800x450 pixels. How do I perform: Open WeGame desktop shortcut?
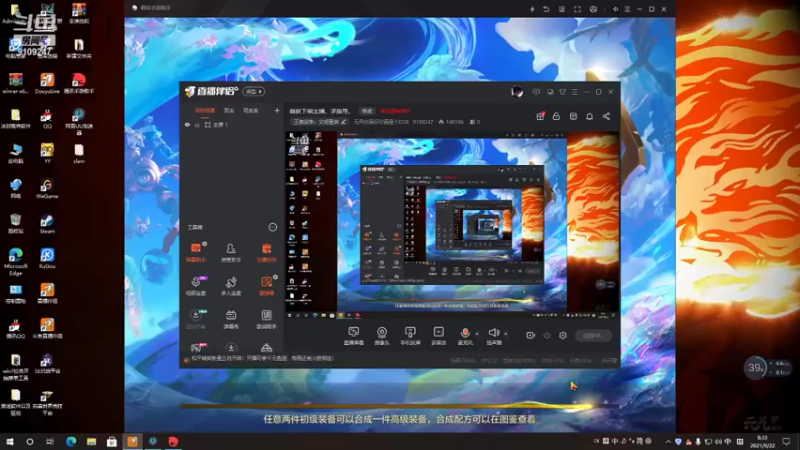point(47,189)
